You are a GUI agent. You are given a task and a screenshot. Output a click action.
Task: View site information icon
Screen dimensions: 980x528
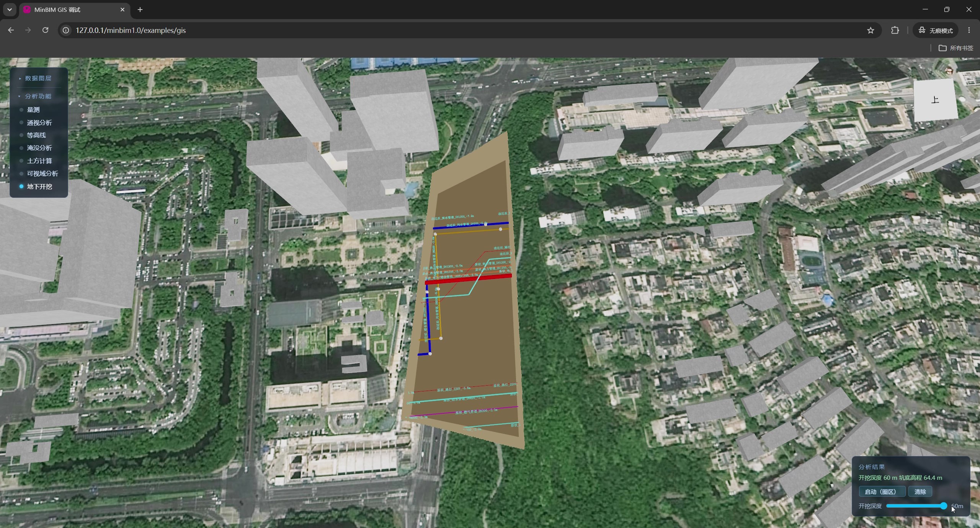(x=66, y=30)
